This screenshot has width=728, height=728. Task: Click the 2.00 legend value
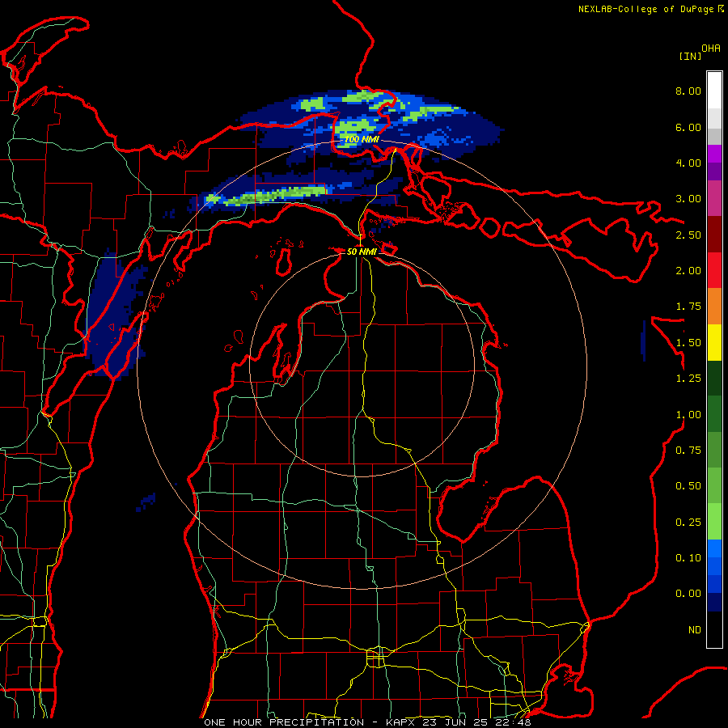[x=688, y=271]
